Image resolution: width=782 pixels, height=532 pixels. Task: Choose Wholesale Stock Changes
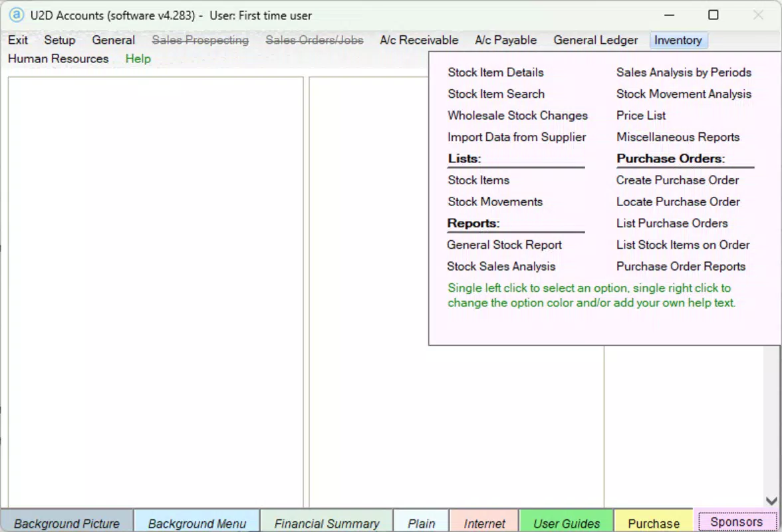(517, 115)
